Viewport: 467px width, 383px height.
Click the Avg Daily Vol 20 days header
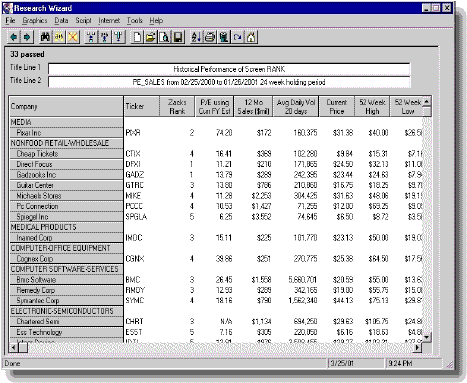[296, 107]
